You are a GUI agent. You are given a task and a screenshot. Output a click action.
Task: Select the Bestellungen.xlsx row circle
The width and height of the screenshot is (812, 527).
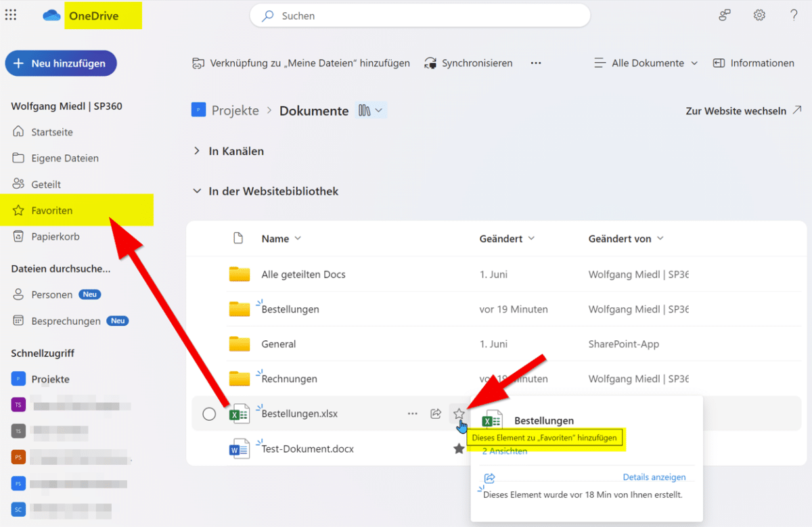coord(209,414)
